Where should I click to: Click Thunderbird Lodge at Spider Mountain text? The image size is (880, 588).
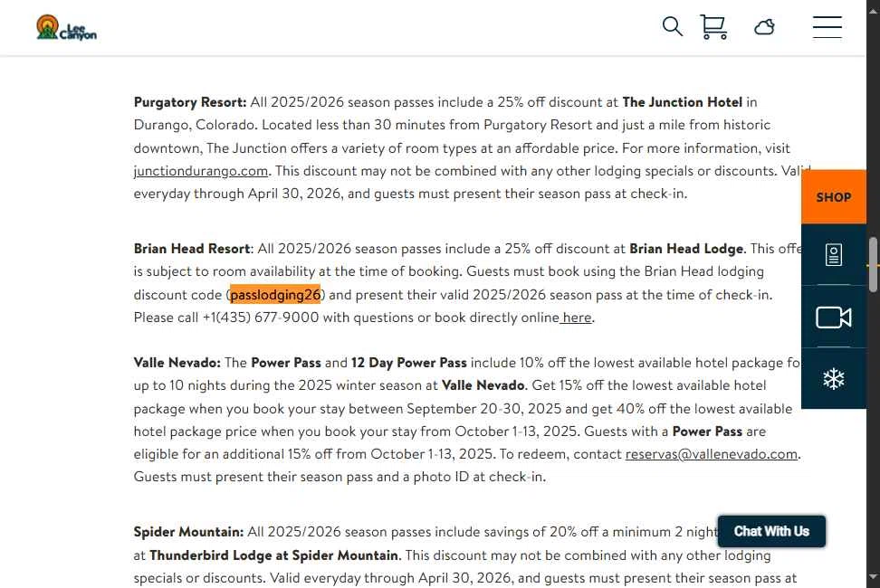(274, 555)
